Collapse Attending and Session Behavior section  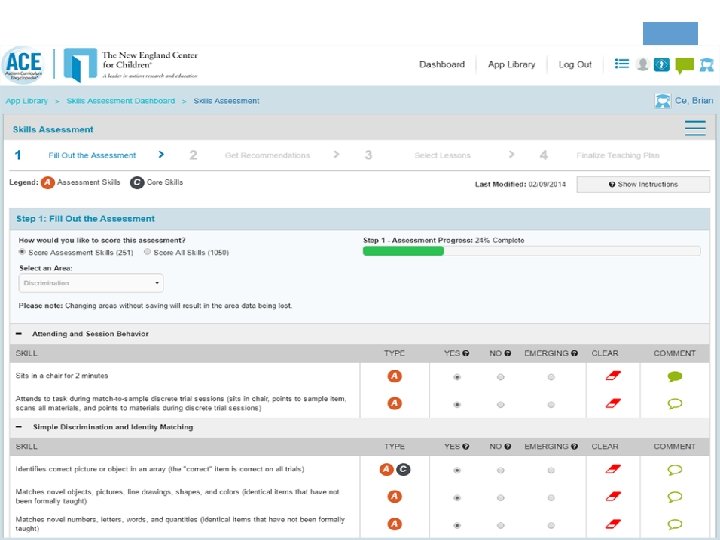click(x=19, y=334)
